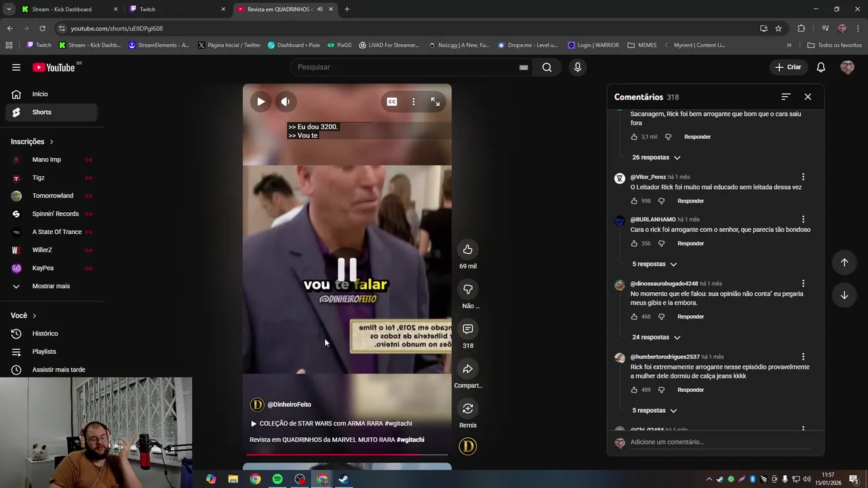The width and height of the screenshot is (868, 488).
Task: Open options menu for @BURLANHAMO comment
Action: (x=803, y=220)
